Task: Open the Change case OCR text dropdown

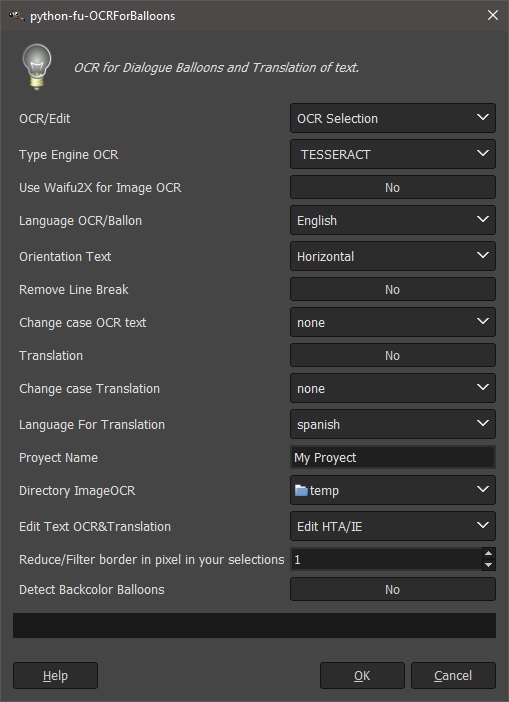Action: [393, 322]
